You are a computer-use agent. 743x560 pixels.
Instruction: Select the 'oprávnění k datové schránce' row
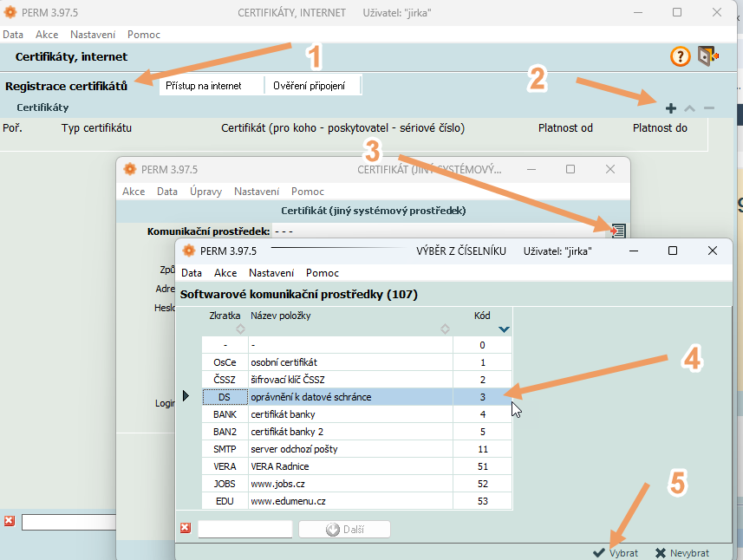357,397
